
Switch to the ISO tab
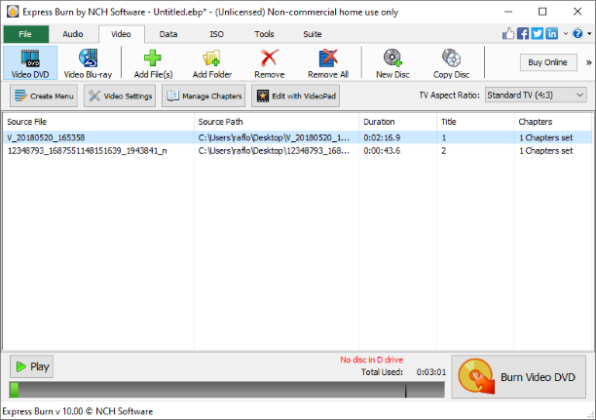pos(217,34)
